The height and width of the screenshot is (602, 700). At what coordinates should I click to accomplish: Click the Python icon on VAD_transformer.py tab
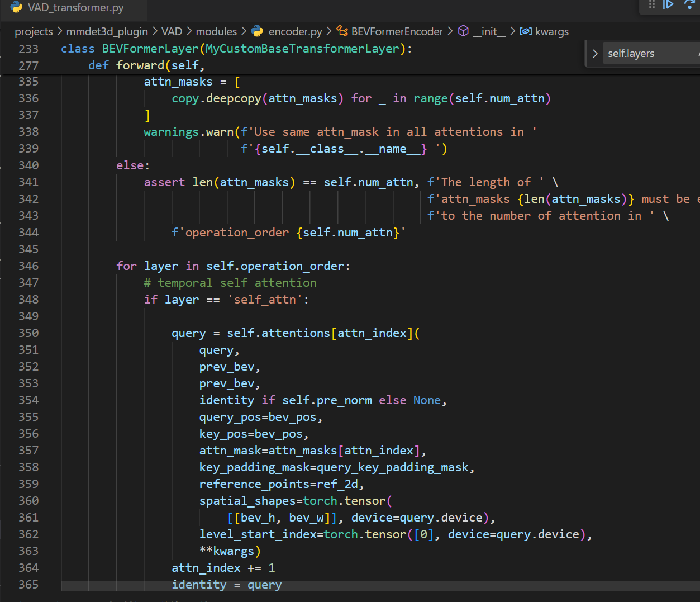[x=17, y=7]
